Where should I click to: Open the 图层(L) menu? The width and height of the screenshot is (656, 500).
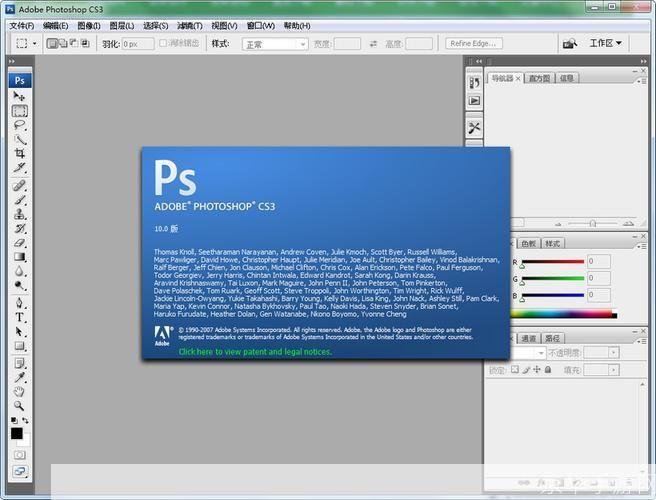click(122, 26)
